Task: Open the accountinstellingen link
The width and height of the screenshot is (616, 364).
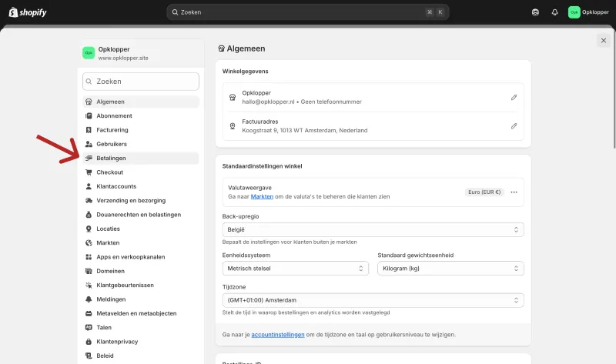Action: pyautogui.click(x=278, y=335)
